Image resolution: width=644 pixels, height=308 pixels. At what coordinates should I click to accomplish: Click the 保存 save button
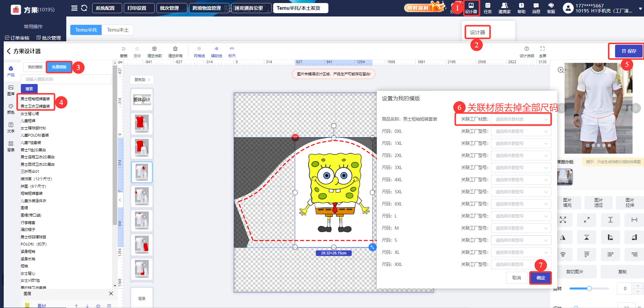pyautogui.click(x=629, y=51)
